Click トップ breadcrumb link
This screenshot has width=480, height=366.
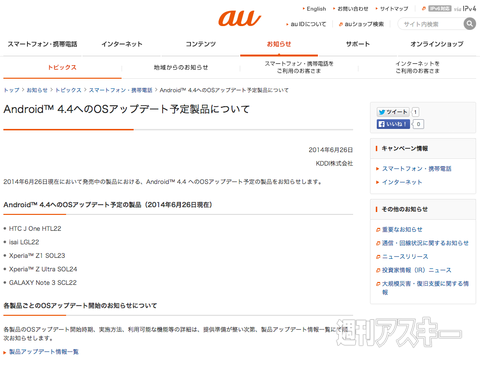coord(11,90)
